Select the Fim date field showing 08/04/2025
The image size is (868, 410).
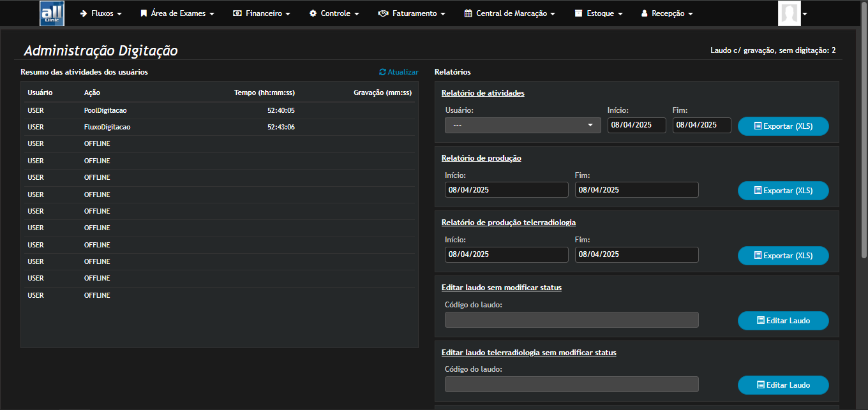coord(701,125)
